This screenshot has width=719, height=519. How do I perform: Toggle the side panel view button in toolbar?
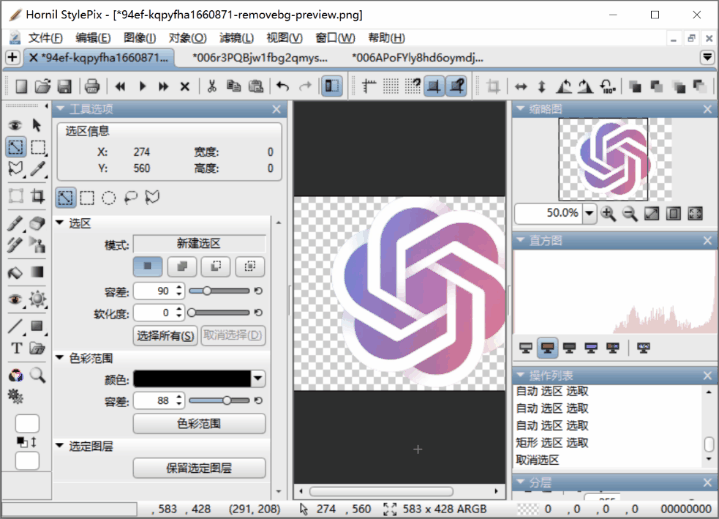(x=332, y=86)
